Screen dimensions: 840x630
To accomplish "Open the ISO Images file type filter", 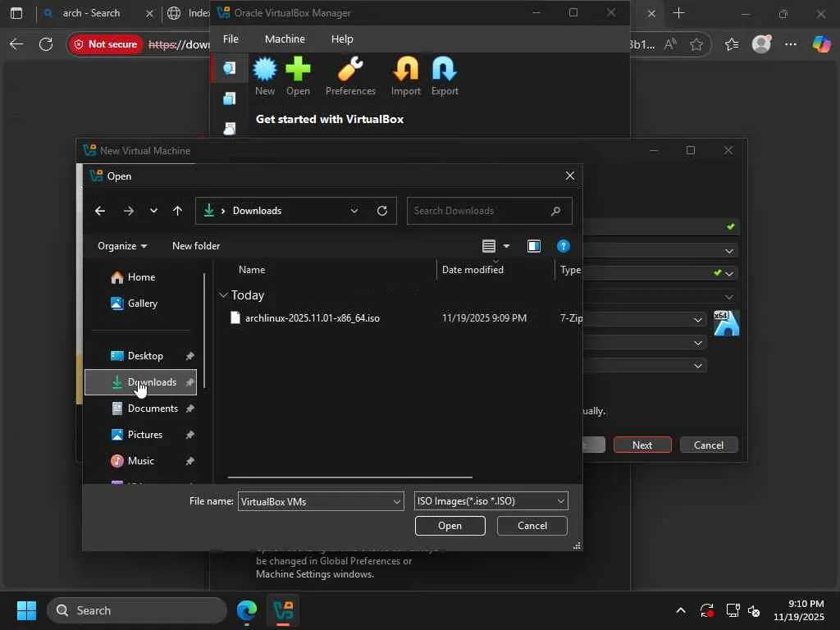I will 491,501.
